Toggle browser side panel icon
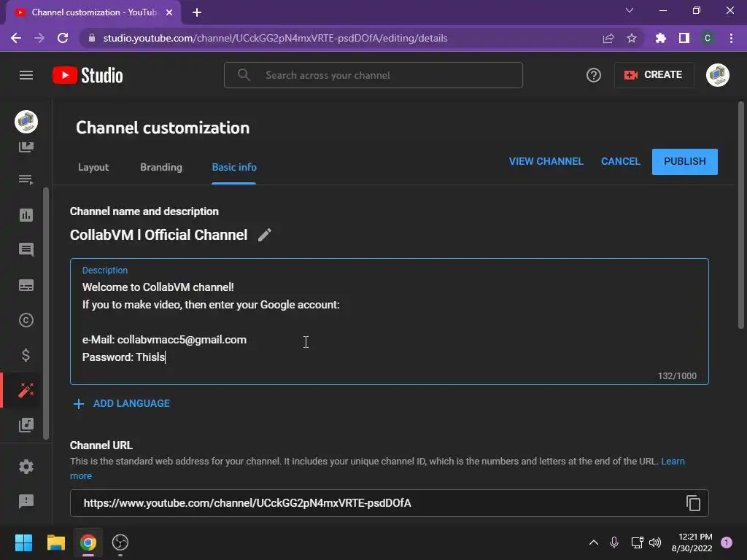The image size is (747, 560). [684, 38]
